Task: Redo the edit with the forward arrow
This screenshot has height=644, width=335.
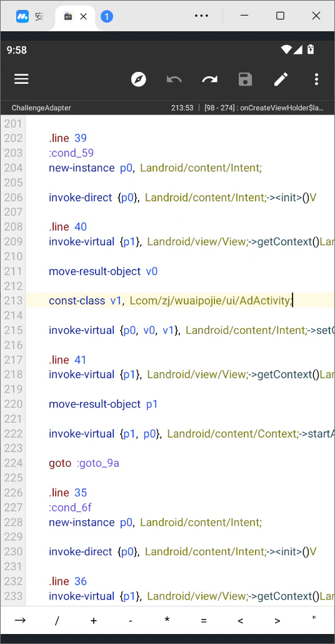Action: pos(210,79)
